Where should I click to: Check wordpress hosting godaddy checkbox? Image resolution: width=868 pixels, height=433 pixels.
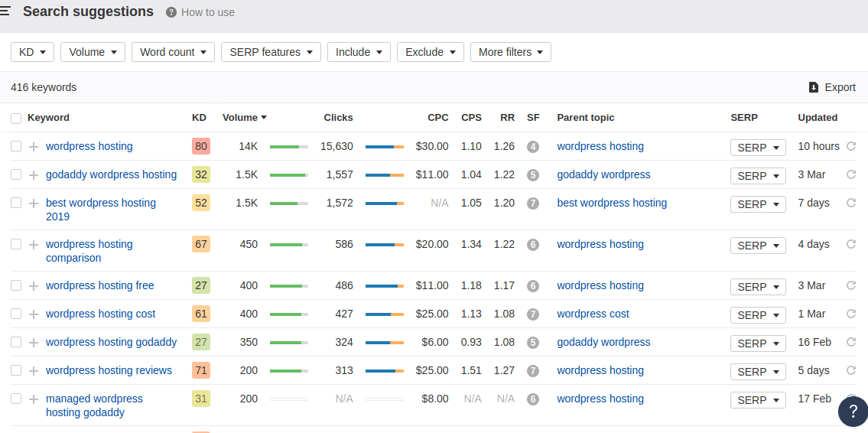click(16, 342)
